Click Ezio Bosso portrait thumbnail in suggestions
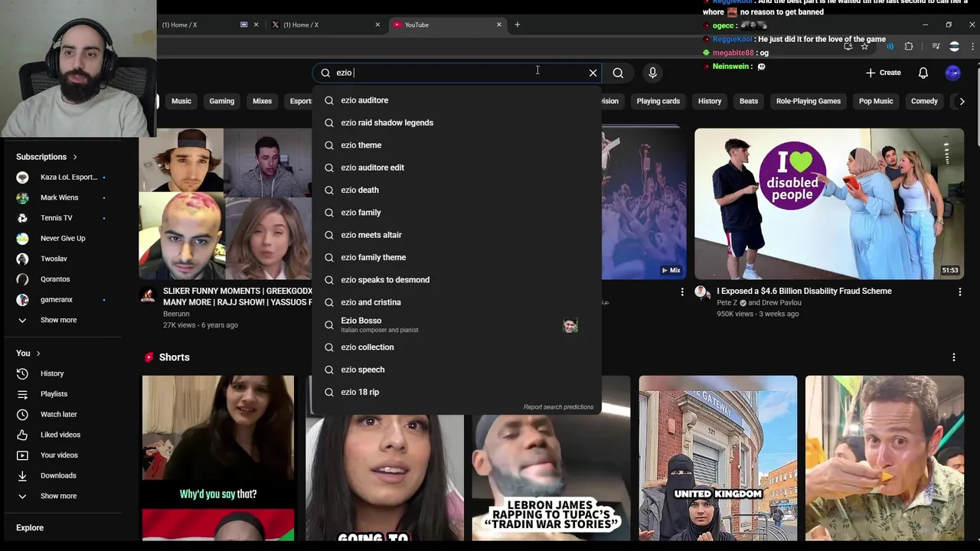 (x=570, y=325)
